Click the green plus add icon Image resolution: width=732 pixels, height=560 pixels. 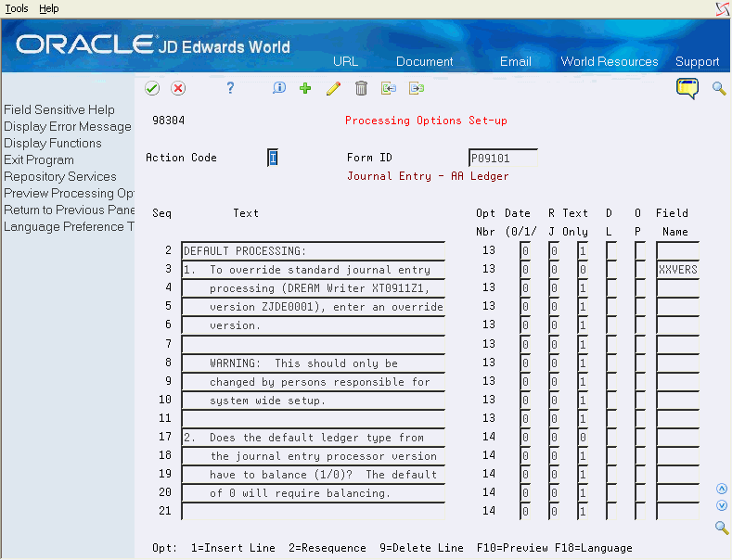coord(305,88)
